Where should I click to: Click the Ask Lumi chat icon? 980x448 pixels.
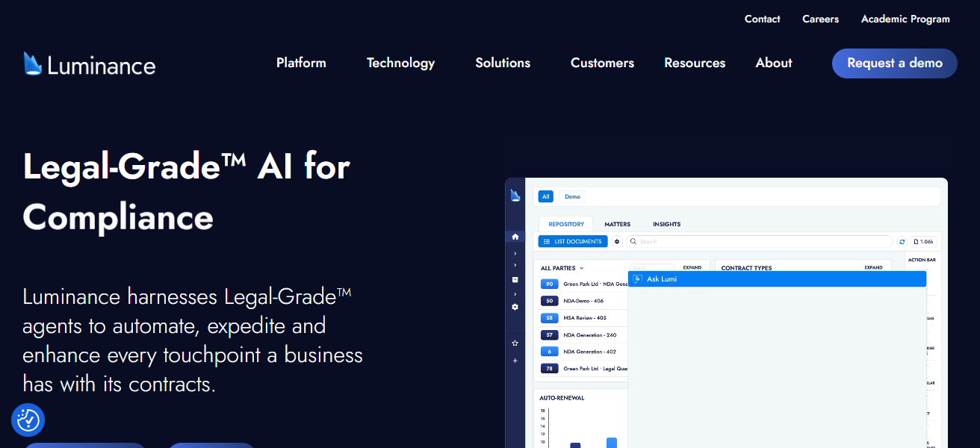tap(637, 279)
